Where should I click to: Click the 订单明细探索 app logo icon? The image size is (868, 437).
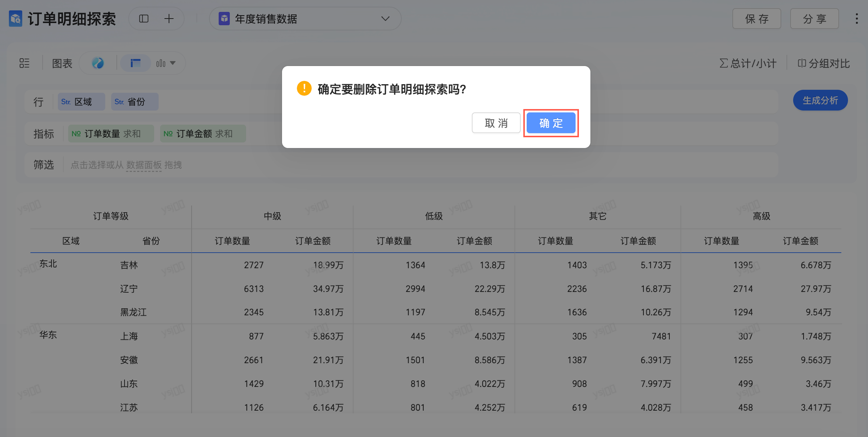16,19
